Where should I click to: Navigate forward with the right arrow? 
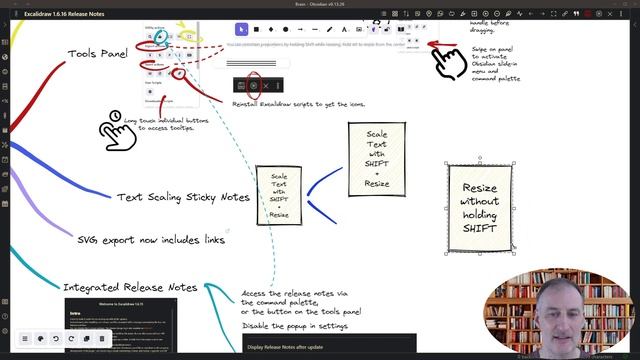542,14
